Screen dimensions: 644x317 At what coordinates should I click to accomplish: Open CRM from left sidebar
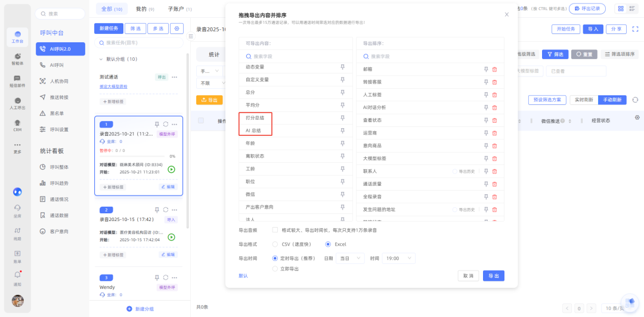[x=17, y=125]
